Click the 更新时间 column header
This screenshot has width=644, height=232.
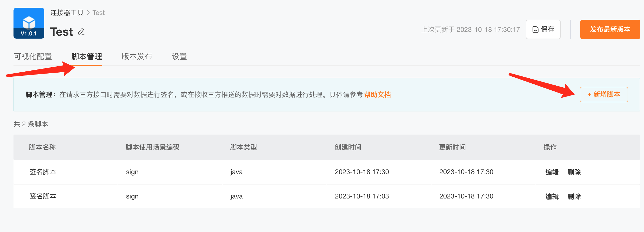[x=452, y=147]
